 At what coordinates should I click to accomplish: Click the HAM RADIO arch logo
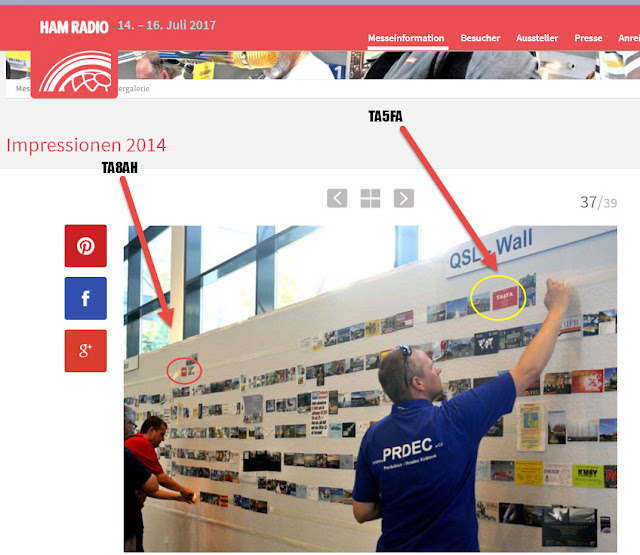(x=75, y=73)
